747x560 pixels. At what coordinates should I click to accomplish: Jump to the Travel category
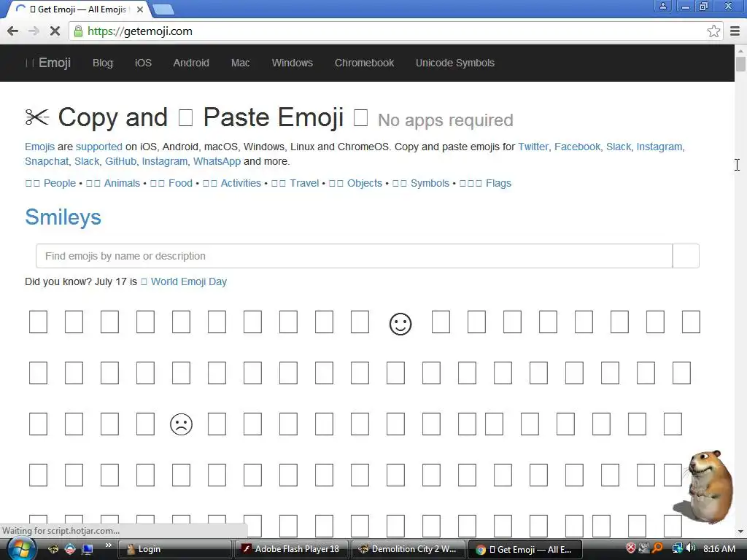pos(295,183)
